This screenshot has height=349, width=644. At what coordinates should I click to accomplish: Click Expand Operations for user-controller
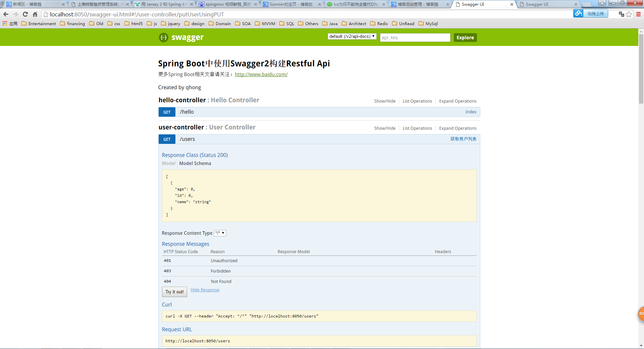click(458, 128)
